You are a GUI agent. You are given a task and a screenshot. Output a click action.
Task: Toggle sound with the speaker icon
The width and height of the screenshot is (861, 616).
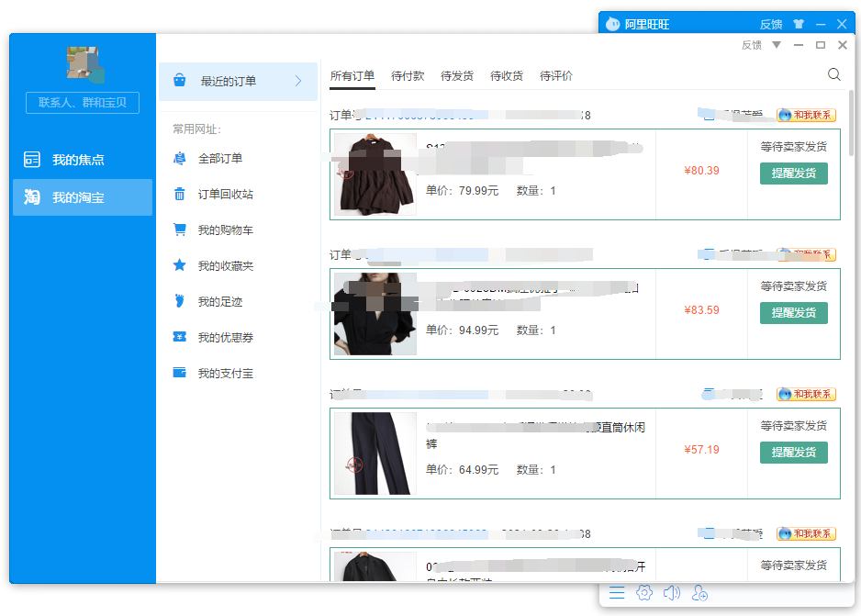tap(672, 593)
